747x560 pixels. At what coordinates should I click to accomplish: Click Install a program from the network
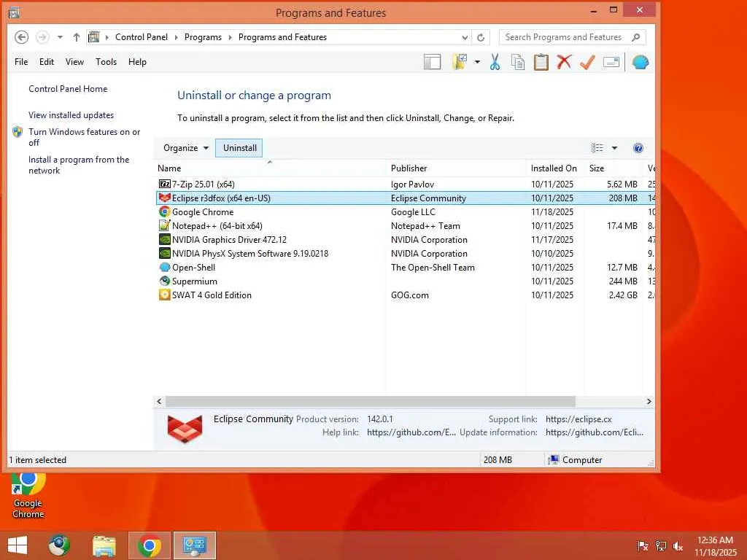click(79, 166)
